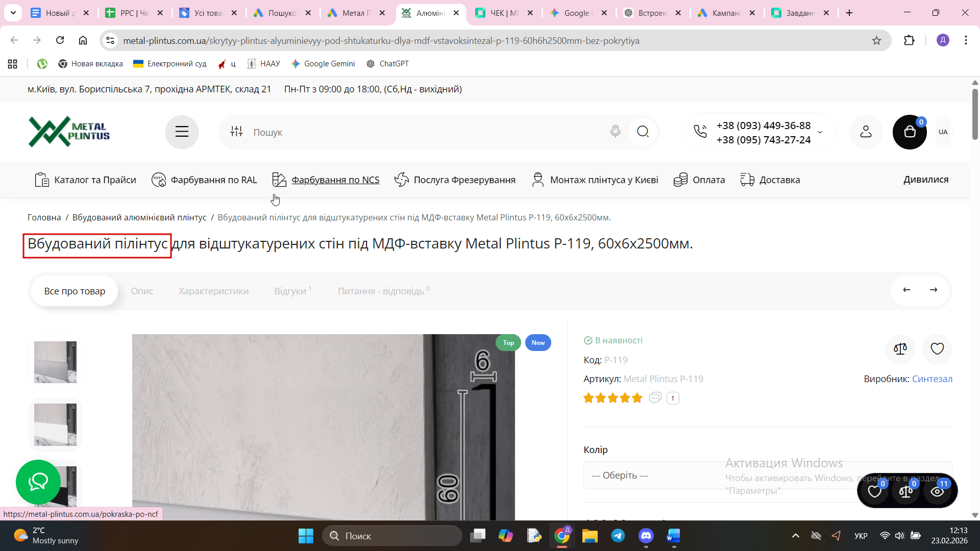Click the magnifier search submit icon

643,132
